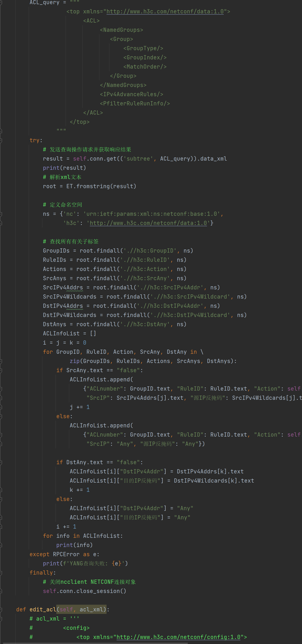Screen dimensions: 302x644
Task: Collapse the try: block fold marker
Action: point(1,140)
